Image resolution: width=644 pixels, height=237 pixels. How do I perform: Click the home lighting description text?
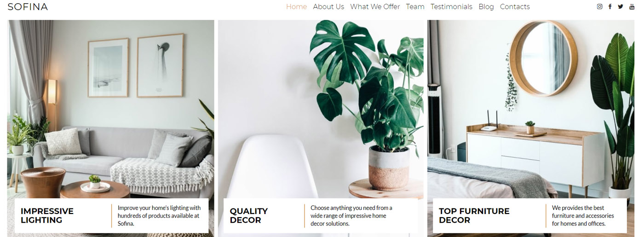tap(159, 215)
